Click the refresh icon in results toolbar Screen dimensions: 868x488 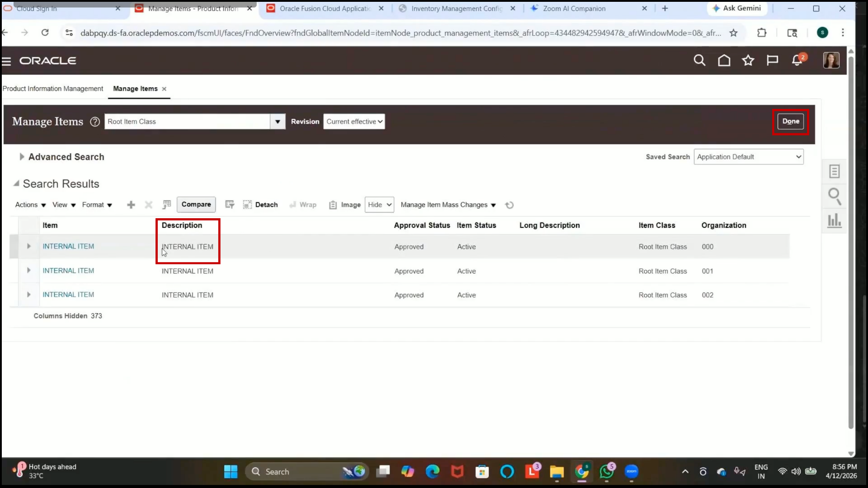[509, 205]
